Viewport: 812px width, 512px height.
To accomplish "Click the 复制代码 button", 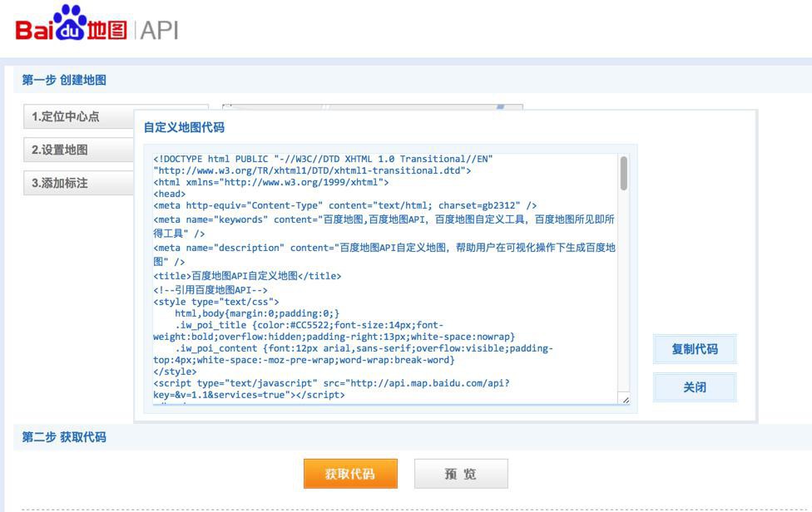I will point(695,349).
